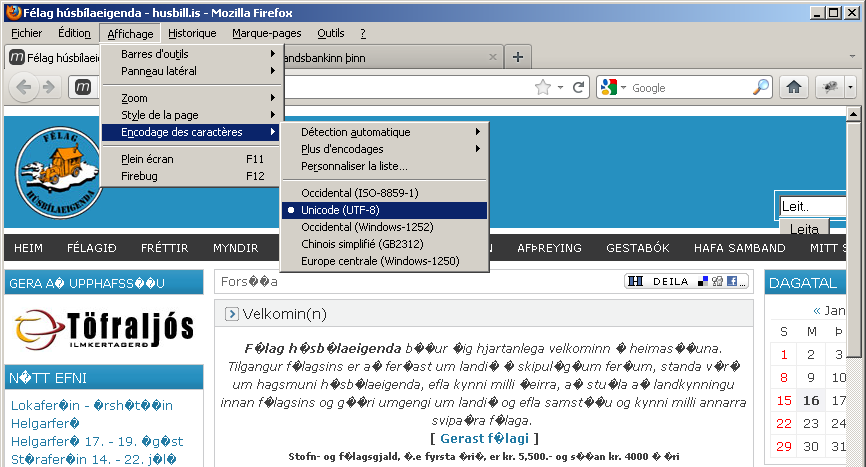Viewport: 866px width, 467px height.
Task: Open the Historique menu
Action: click(x=192, y=33)
